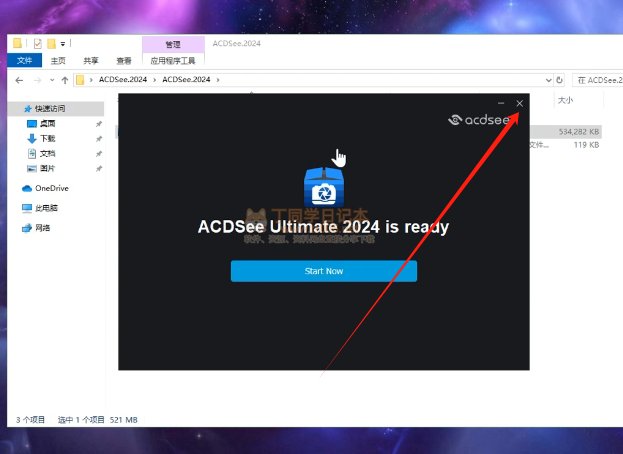Click the 网络 network icon
623x454 pixels.
click(27, 228)
